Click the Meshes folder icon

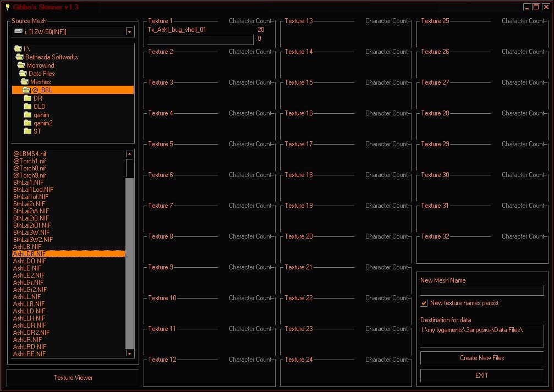[24, 81]
